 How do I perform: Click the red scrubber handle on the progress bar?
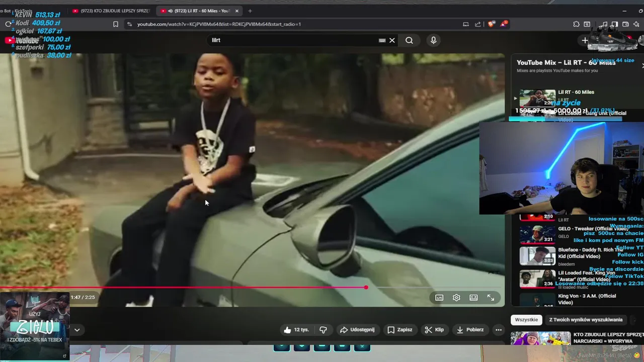(x=366, y=288)
